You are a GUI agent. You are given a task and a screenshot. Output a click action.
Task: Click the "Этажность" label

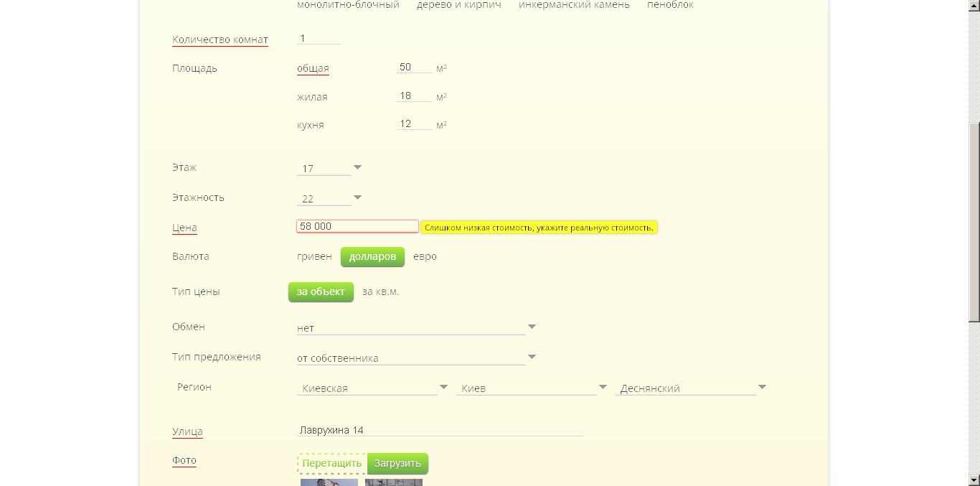[198, 197]
